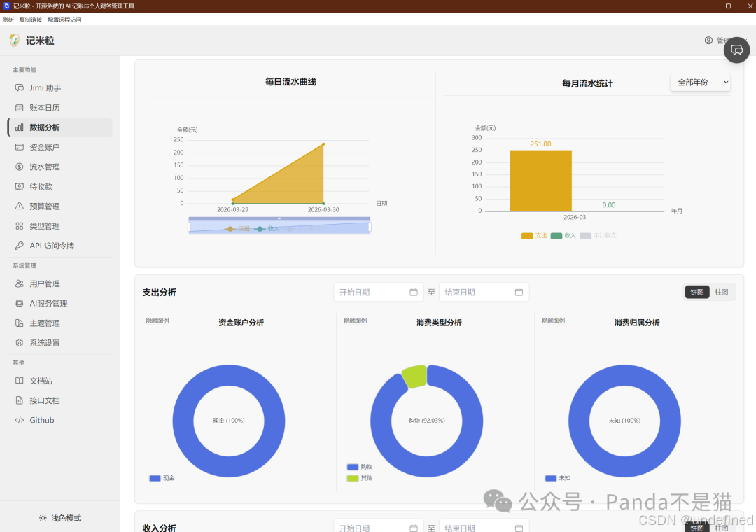Screen dimensions: 756x532
Task: Click 收入分析 结束日期 input field
Action: point(484,527)
